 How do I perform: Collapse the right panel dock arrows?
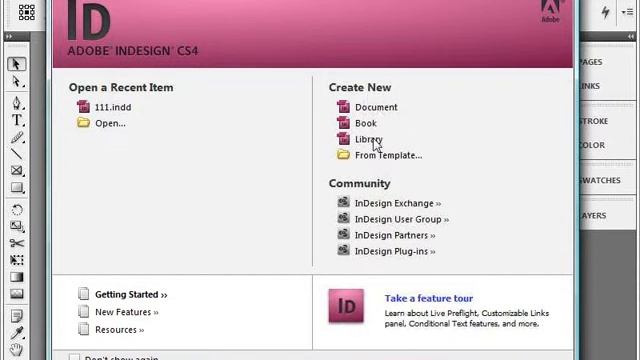click(631, 37)
